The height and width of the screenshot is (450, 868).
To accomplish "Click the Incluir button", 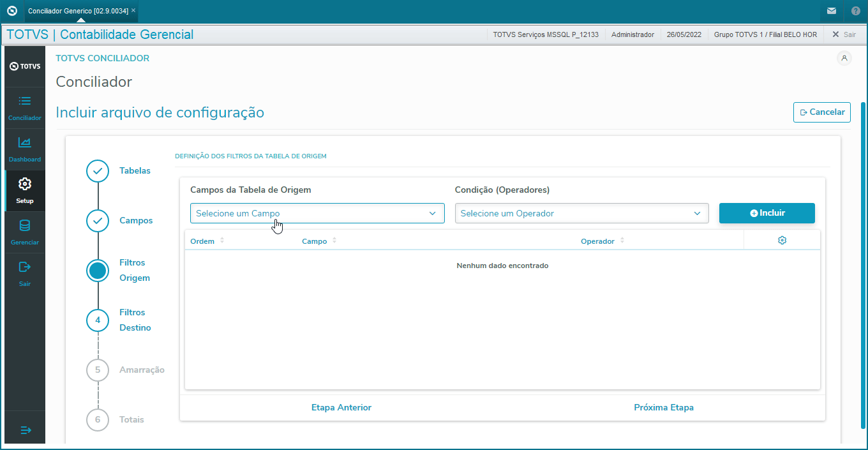I will [x=767, y=213].
